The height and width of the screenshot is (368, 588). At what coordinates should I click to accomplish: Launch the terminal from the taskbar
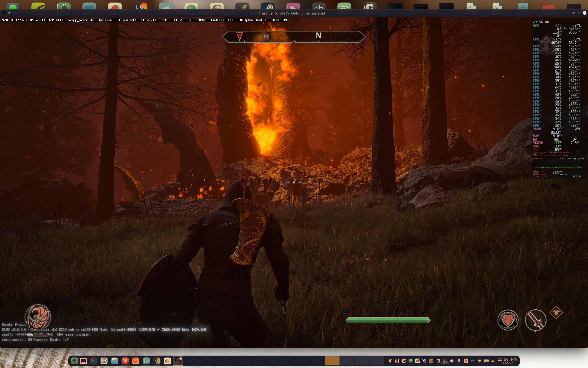point(93,361)
